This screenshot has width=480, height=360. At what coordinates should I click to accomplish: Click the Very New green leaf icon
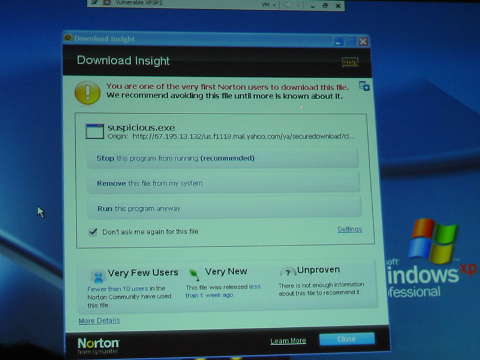coord(194,275)
